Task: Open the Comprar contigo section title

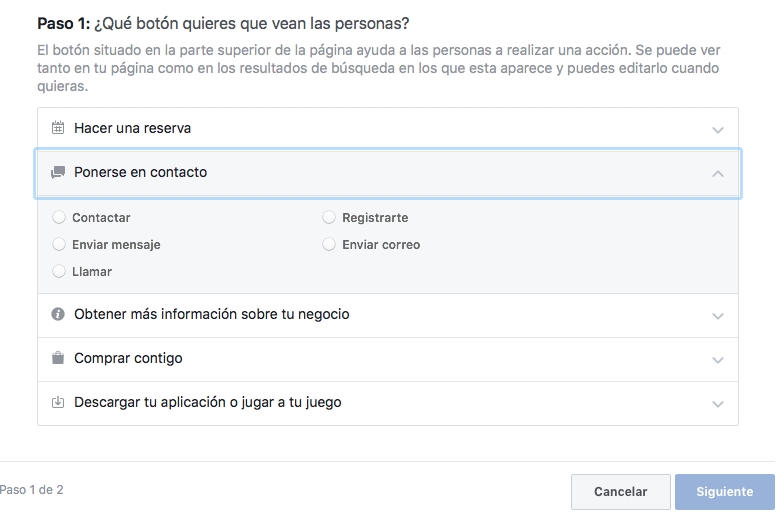Action: click(x=128, y=358)
